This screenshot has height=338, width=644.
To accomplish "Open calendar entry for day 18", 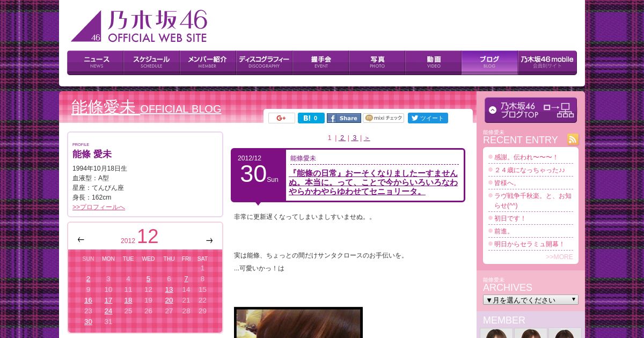I will click(128, 300).
